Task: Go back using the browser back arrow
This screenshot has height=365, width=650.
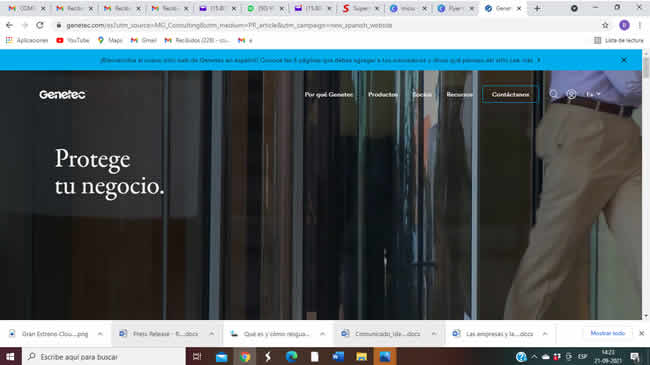Action: pos(9,25)
